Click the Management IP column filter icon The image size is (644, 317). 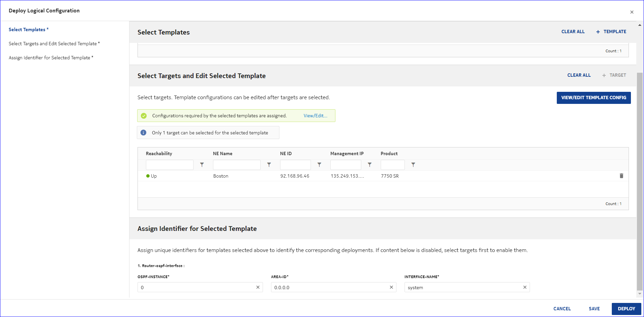pos(370,165)
